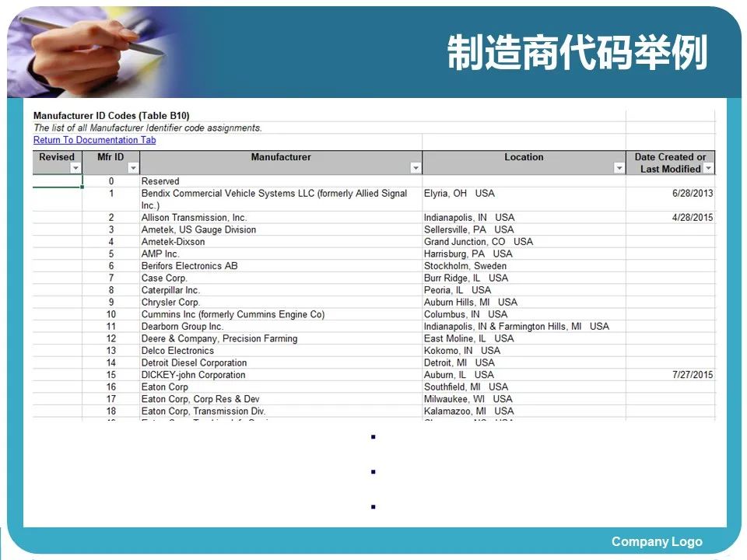The width and height of the screenshot is (747, 560).
Task: Open the Mfr ID column filter dropdown
Action: pyautogui.click(x=133, y=168)
